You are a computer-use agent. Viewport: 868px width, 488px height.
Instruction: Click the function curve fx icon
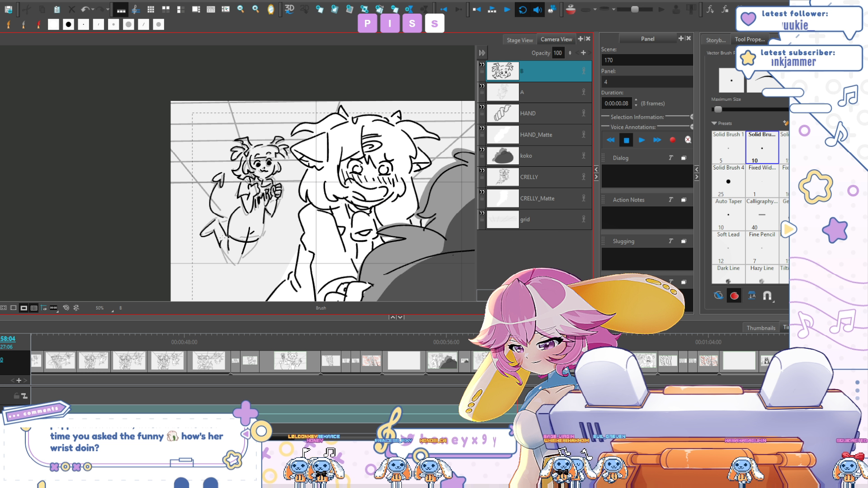tap(710, 9)
